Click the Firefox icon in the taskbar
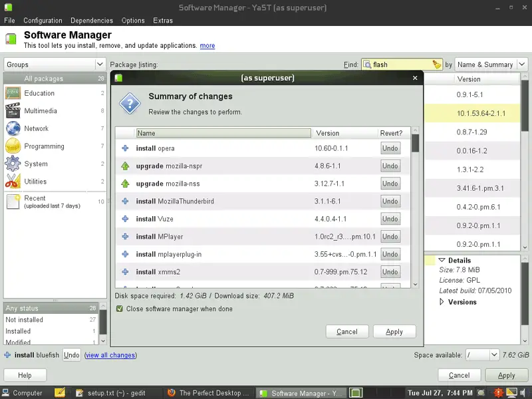Image resolution: width=532 pixels, height=399 pixels. 172,392
